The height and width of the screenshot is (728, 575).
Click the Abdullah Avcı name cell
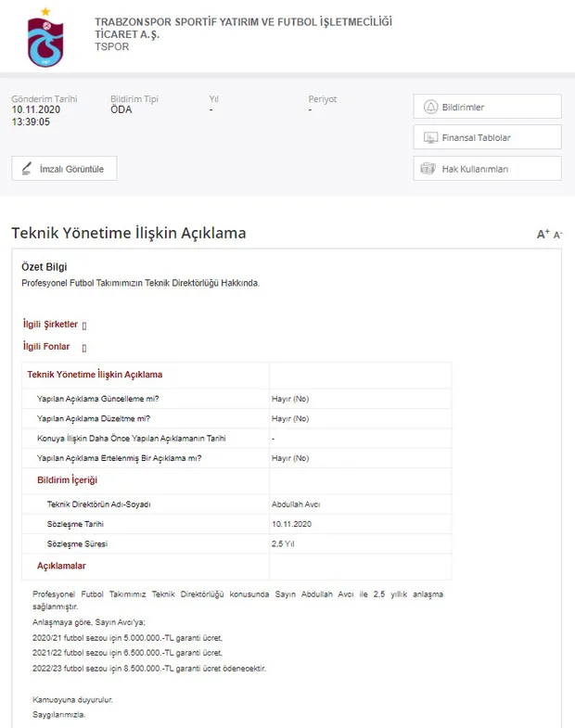pyautogui.click(x=296, y=504)
